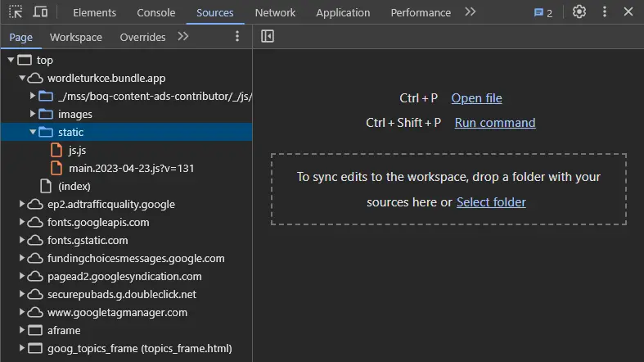Expand the images folder arrow
The height and width of the screenshot is (362, 644).
33,114
